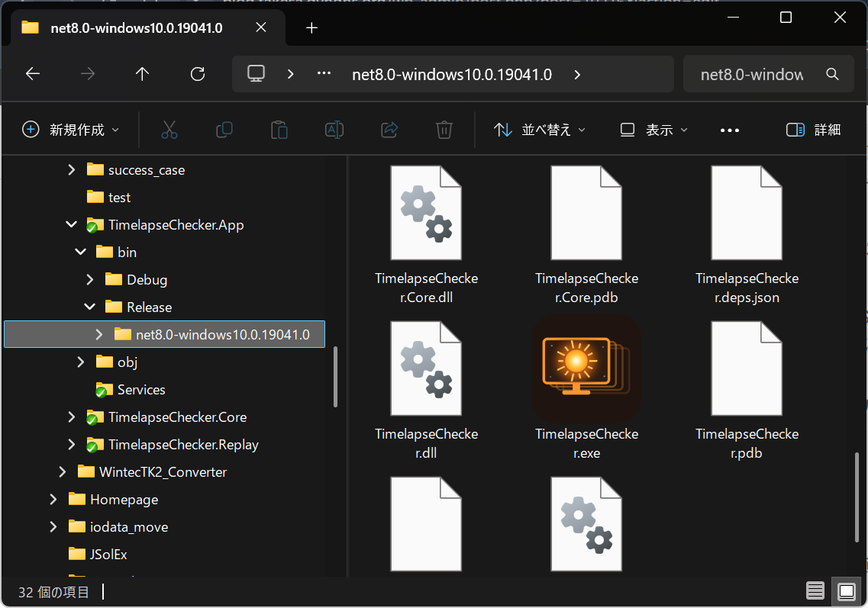Viewport: 868px width, 608px height.
Task: Click the Share icon in the toolbar
Action: [389, 130]
